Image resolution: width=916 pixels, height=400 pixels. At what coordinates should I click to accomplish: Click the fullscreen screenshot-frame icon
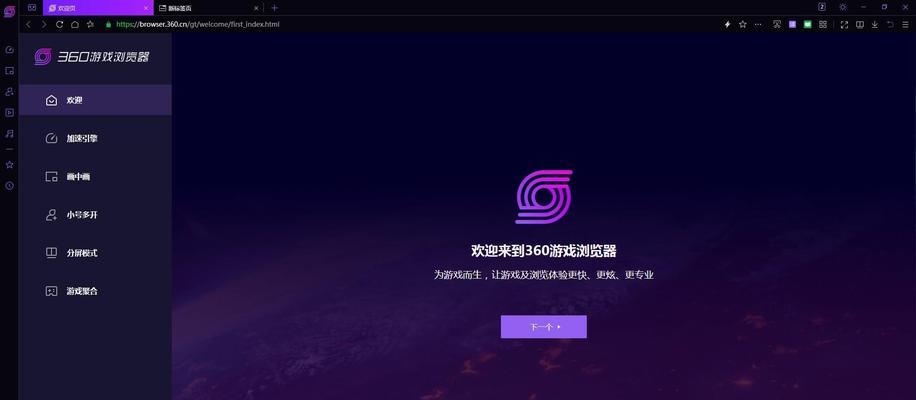(844, 25)
